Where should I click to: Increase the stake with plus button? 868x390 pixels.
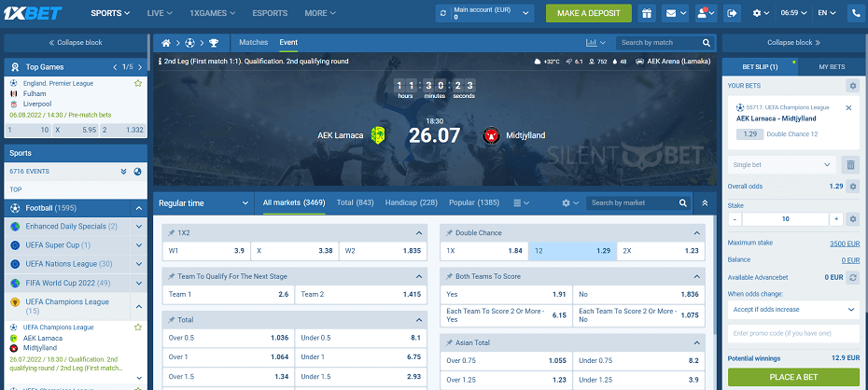[x=836, y=219]
